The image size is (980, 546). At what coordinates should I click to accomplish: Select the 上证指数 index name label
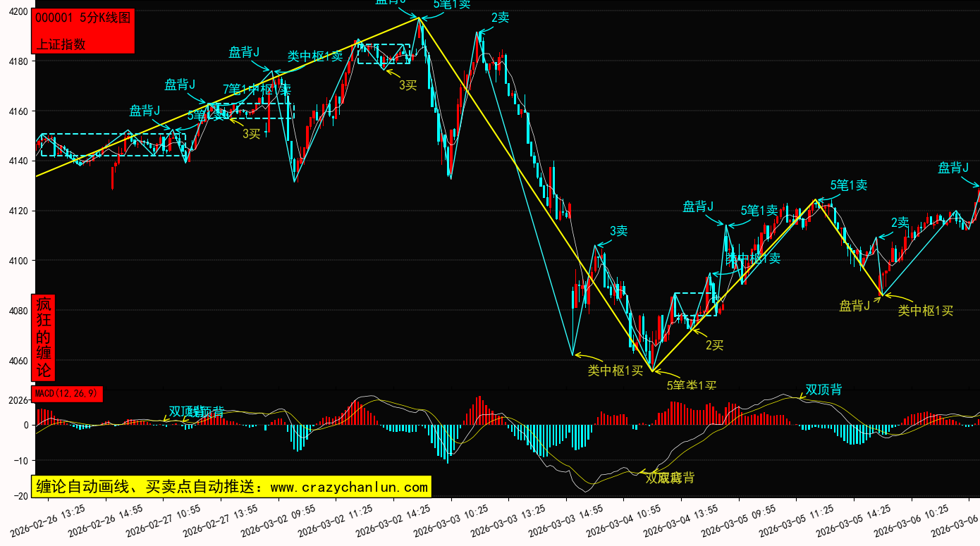pos(61,44)
